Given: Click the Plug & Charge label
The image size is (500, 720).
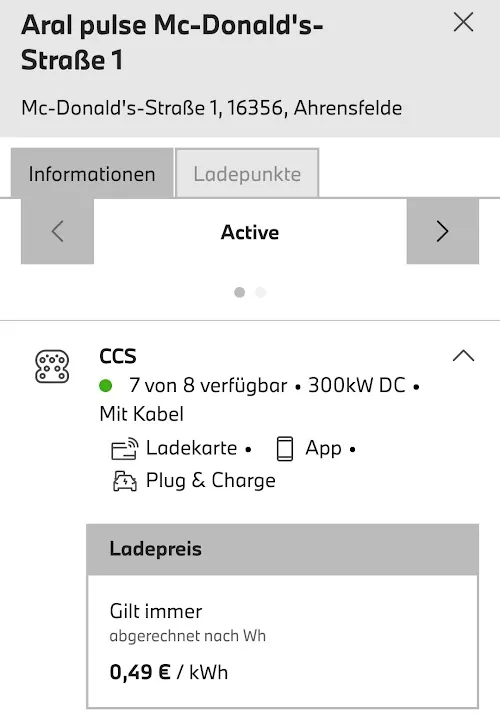Looking at the screenshot, I should (x=211, y=481).
